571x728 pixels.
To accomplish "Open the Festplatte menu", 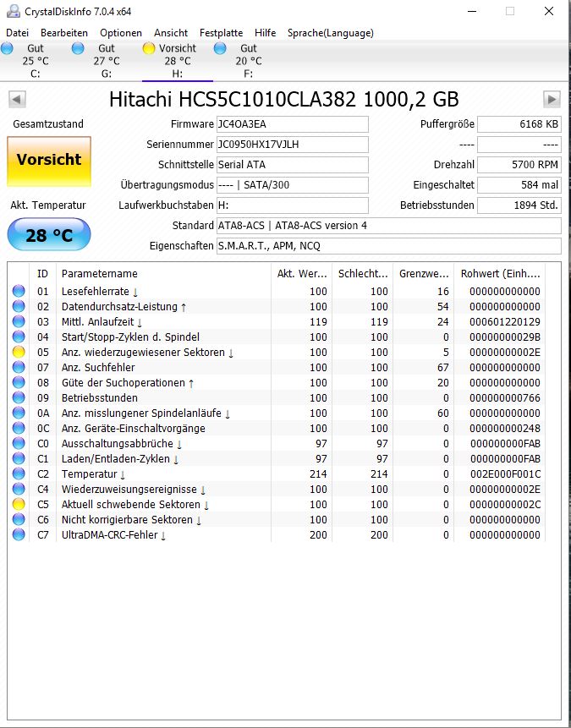I will point(221,33).
